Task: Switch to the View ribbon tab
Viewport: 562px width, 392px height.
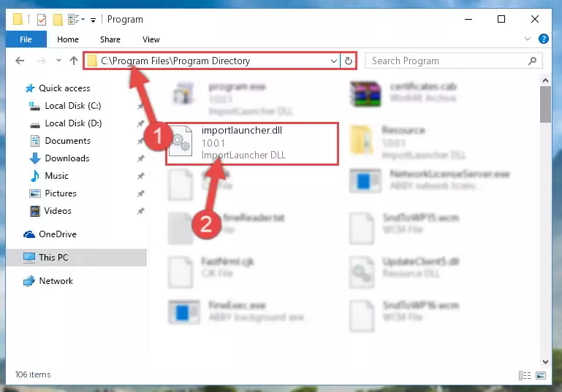Action: click(x=151, y=39)
